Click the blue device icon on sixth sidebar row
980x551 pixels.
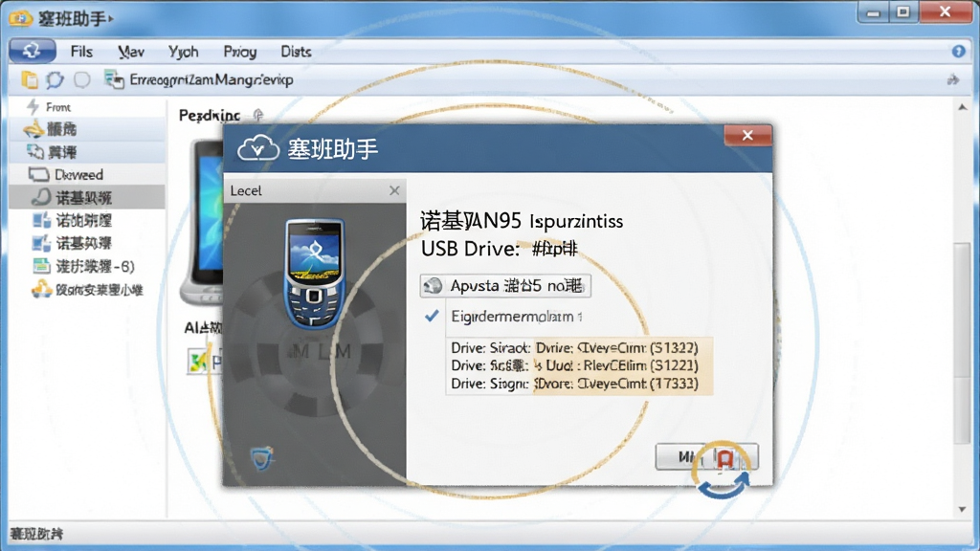[x=41, y=221]
